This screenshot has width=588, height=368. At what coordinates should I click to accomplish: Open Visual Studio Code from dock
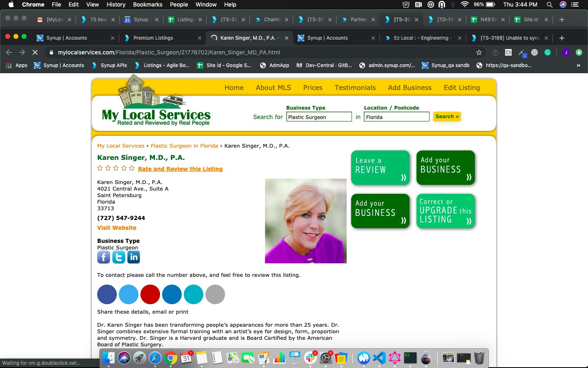[379, 358]
